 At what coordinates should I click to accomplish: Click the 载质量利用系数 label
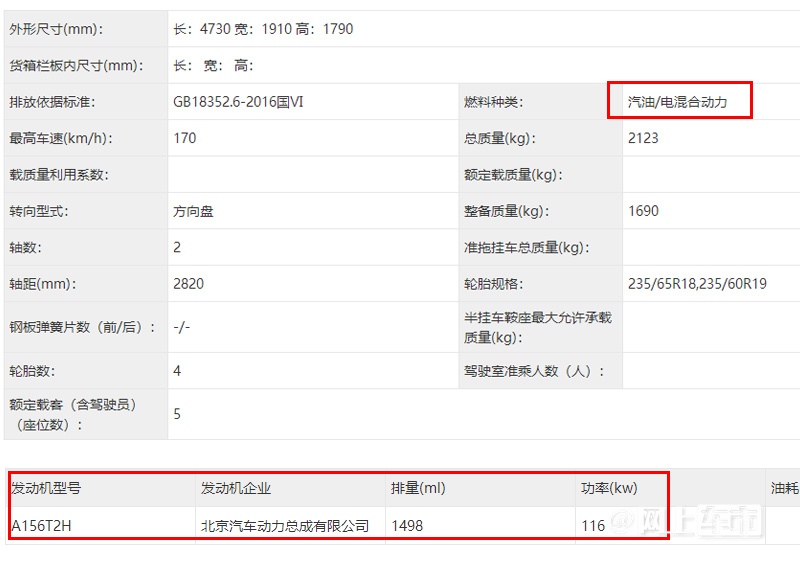(x=59, y=175)
